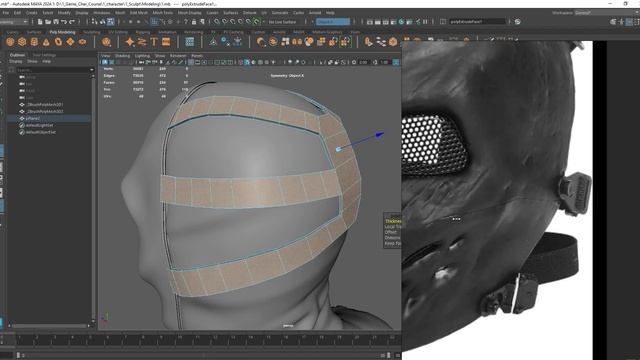Viewport: 640px width, 360px height.
Task: Open the Symmetry Object X dropdown
Action: coord(333,22)
